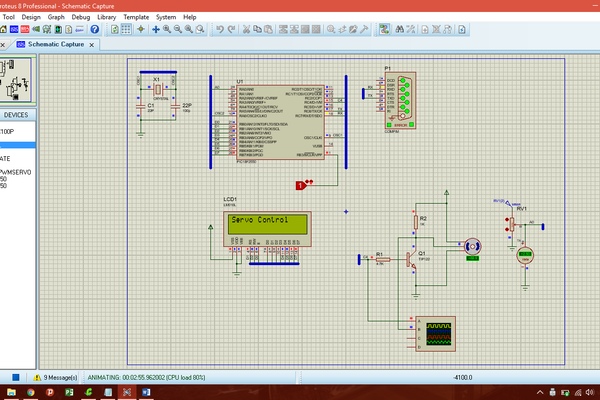Click the Undo arrow in toolbar
Screen dimensions: 600x400
(x=220, y=30)
